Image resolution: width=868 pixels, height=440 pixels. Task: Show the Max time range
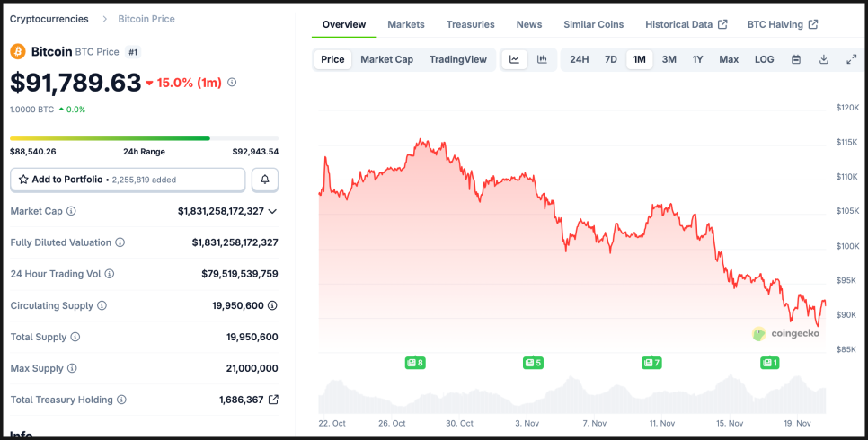[x=729, y=59]
